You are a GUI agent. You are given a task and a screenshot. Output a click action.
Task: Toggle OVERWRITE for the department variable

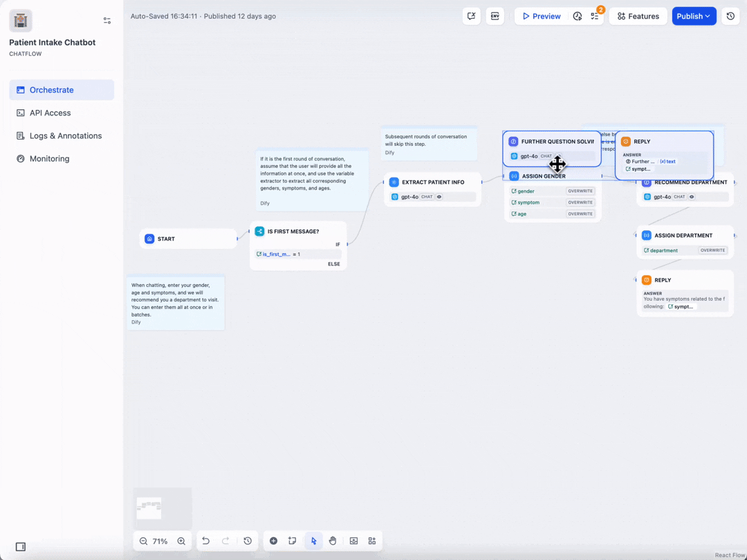coord(712,250)
